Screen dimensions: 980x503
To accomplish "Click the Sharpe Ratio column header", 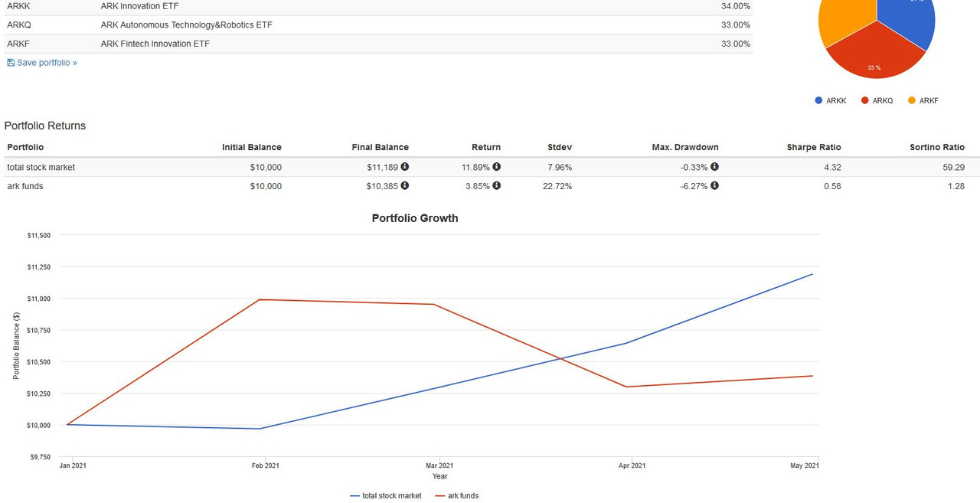I will click(x=814, y=147).
